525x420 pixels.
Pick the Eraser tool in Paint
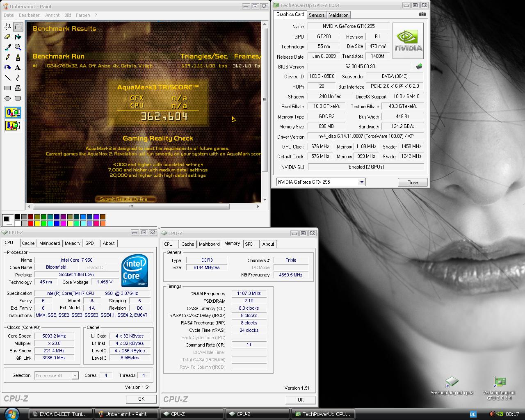pos(8,37)
